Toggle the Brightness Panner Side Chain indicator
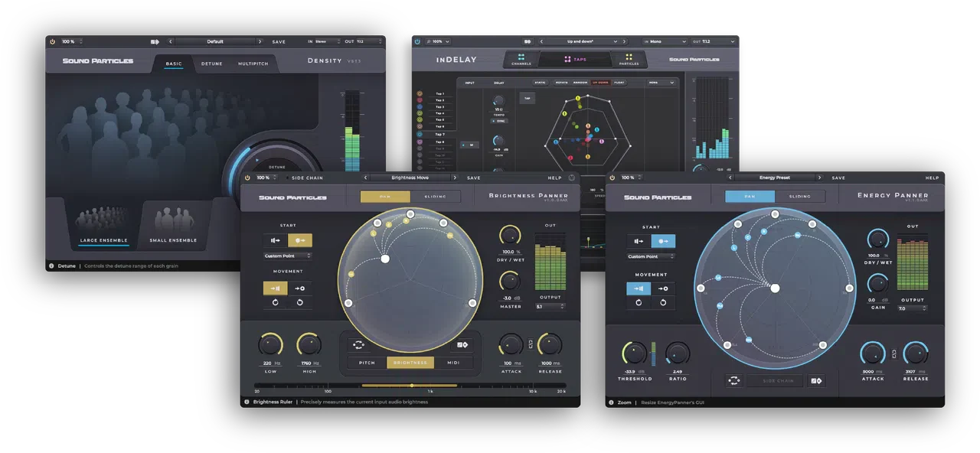This screenshot has width=980, height=453. pyautogui.click(x=305, y=178)
